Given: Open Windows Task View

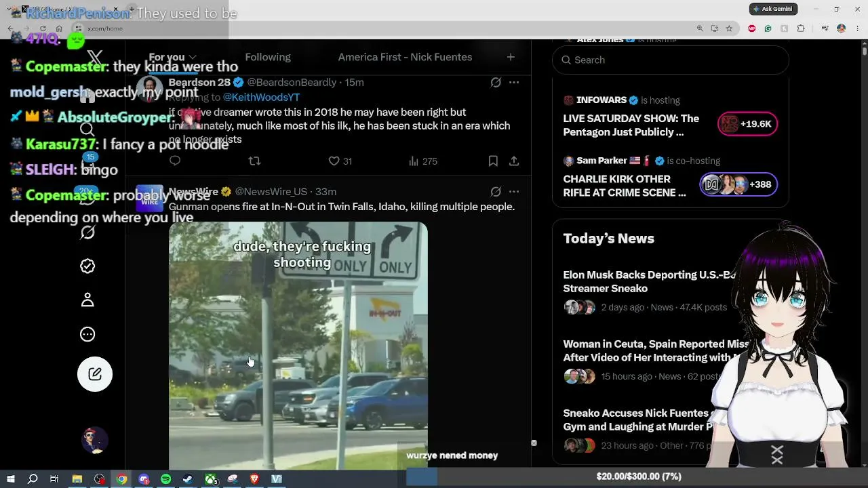Looking at the screenshot, I should [54, 479].
